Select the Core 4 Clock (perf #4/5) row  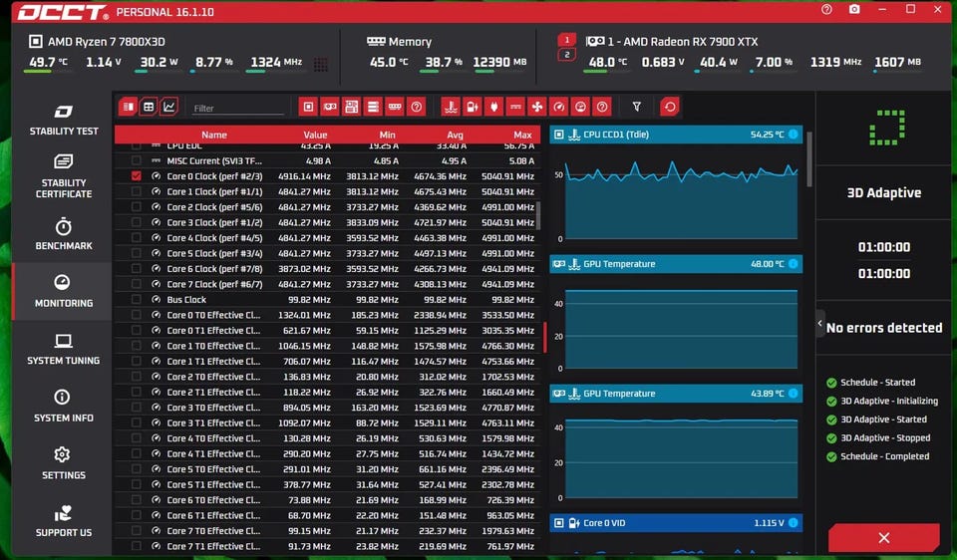(x=328, y=238)
